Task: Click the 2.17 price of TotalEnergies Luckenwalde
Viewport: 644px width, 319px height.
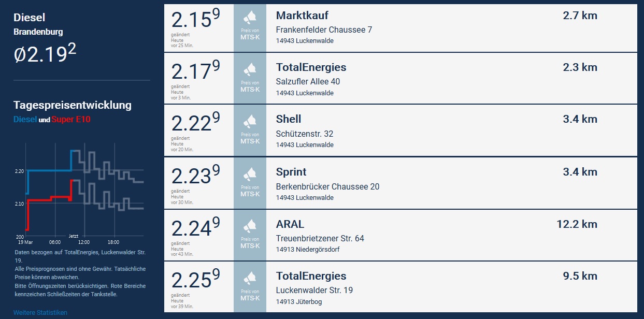Action: [x=196, y=71]
